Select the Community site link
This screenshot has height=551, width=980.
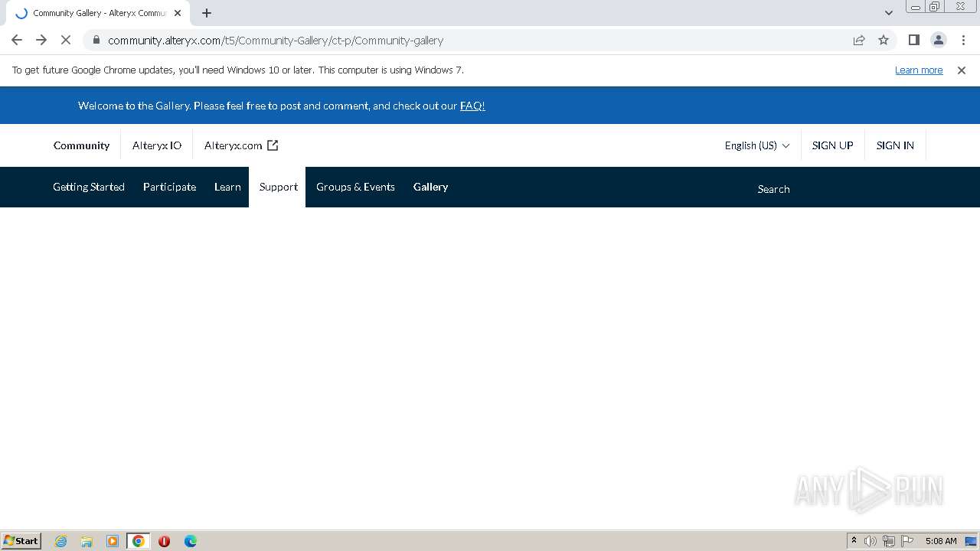(81, 145)
